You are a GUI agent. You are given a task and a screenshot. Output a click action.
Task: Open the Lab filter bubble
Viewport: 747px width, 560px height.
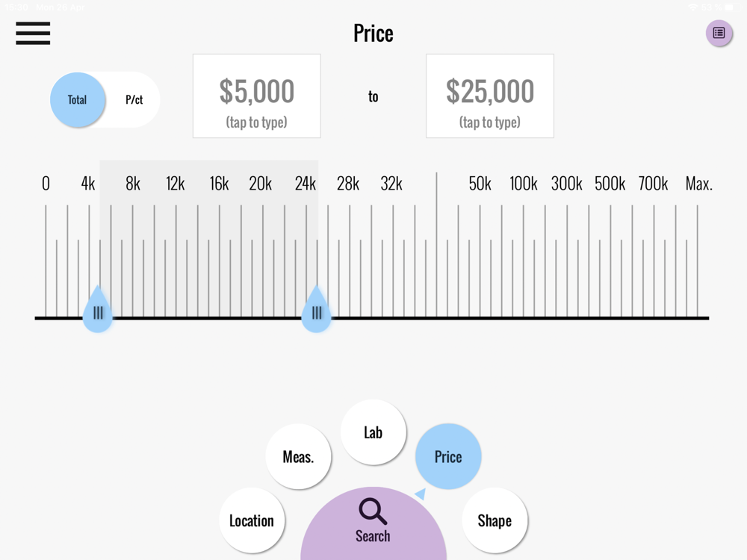click(x=373, y=432)
